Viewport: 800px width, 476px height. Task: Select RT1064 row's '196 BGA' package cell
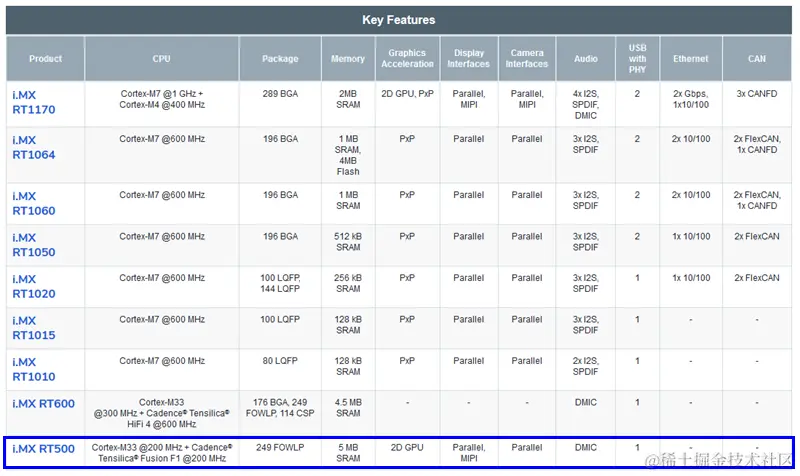[x=280, y=155]
